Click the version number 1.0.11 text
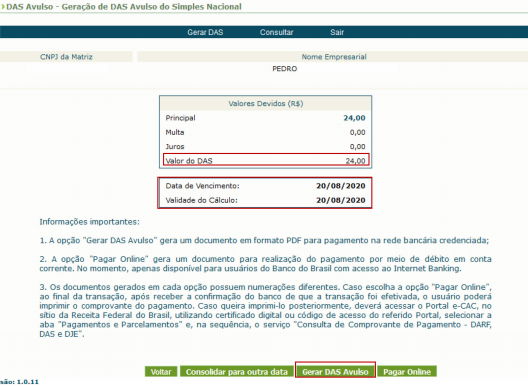Screen dimensions: 528x387 coord(28,382)
